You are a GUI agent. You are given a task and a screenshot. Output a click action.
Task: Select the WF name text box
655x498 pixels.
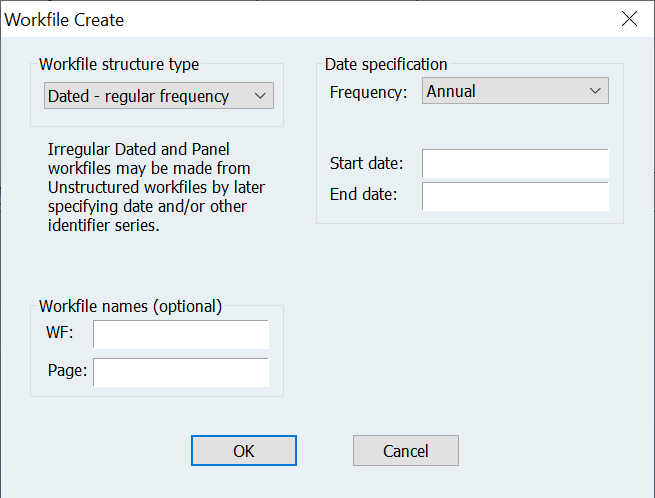coord(180,334)
